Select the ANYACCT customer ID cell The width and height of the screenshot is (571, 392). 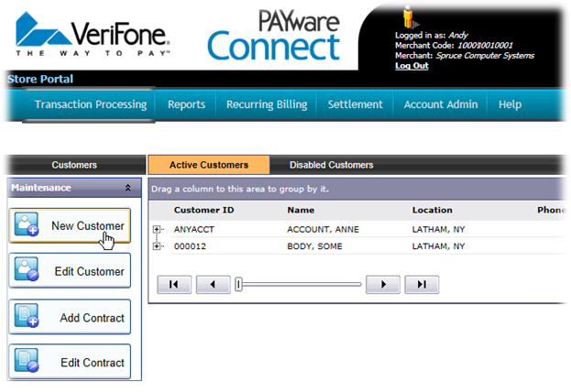coord(194,229)
